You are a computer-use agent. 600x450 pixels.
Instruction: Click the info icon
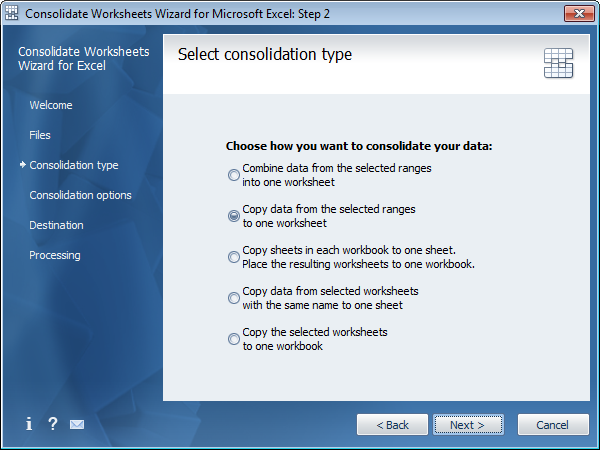pyautogui.click(x=29, y=424)
